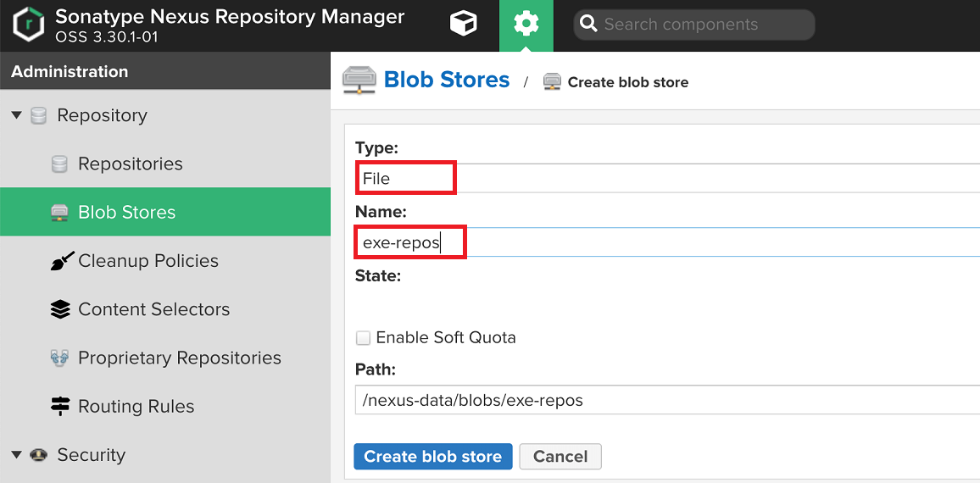The height and width of the screenshot is (483, 980).
Task: Click the Name: field label
Action: pos(381,213)
